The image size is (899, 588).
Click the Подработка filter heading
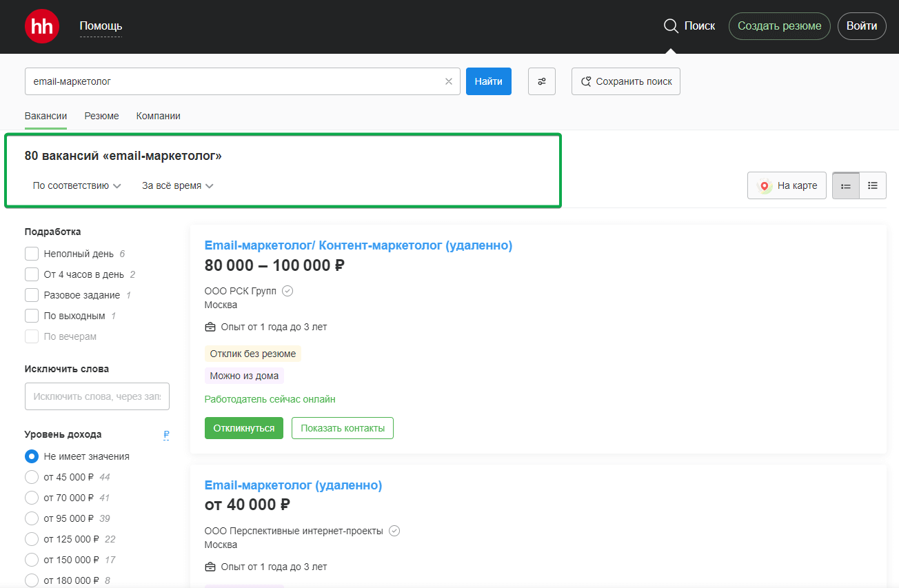click(x=53, y=232)
